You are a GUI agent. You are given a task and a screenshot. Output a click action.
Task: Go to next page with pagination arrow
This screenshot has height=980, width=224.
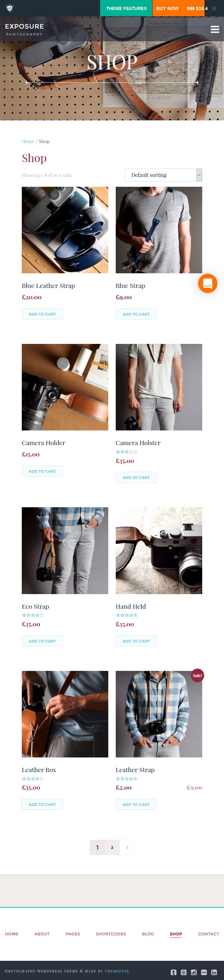[x=127, y=847]
